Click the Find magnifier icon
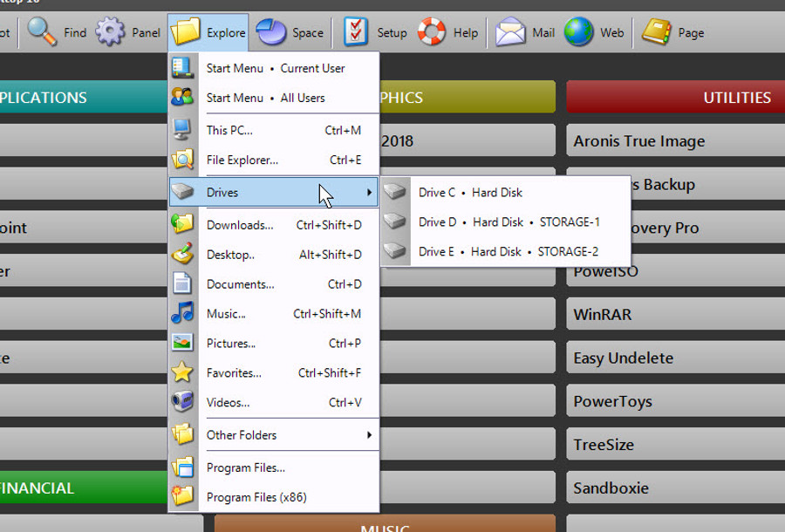785x532 pixels. pyautogui.click(x=42, y=32)
